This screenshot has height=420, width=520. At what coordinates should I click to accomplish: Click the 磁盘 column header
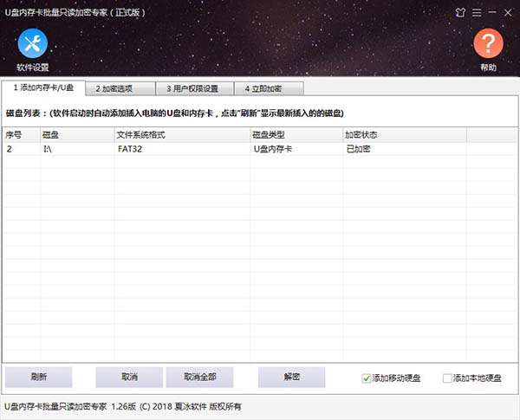[77, 135]
